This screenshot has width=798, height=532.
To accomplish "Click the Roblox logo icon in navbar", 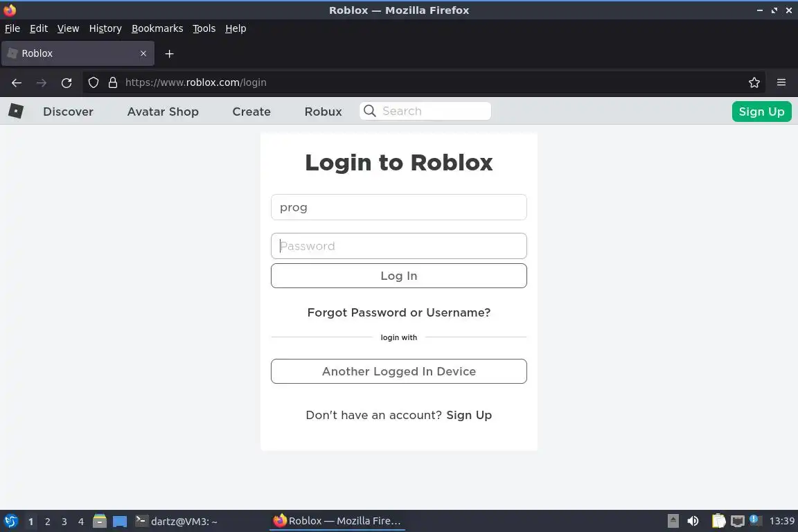I will point(16,111).
